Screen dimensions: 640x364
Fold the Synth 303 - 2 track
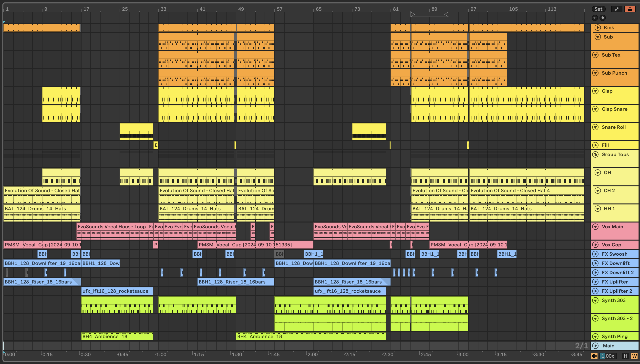[x=596, y=319]
